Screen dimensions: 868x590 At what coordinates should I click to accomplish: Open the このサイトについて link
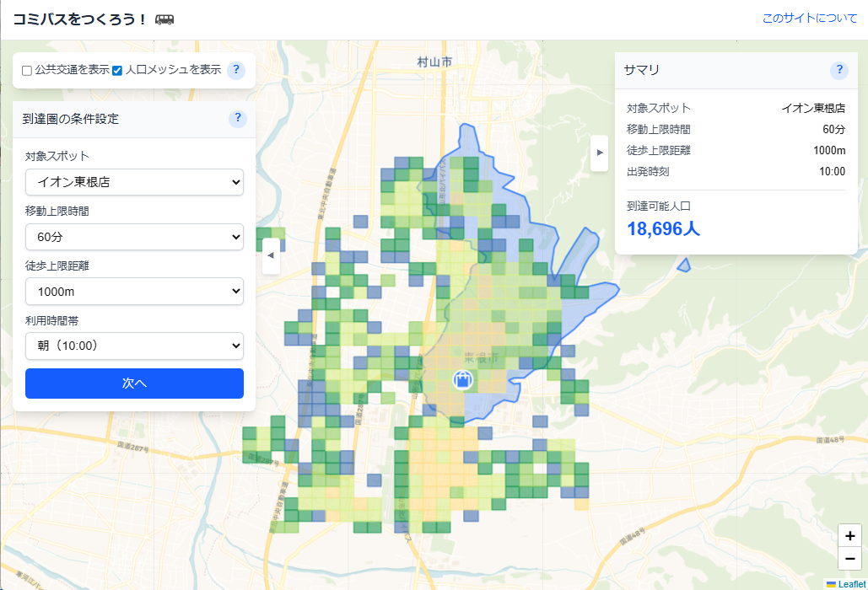[x=809, y=19]
